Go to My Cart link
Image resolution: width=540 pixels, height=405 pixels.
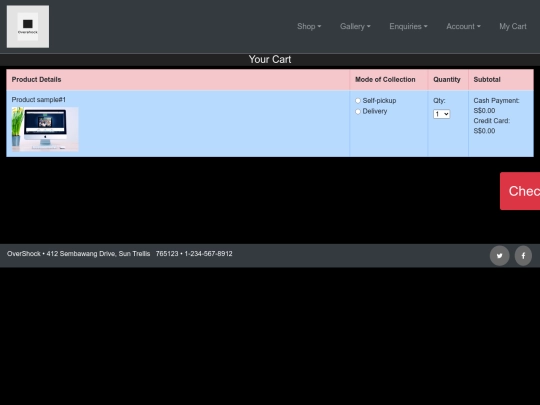pyautogui.click(x=513, y=27)
